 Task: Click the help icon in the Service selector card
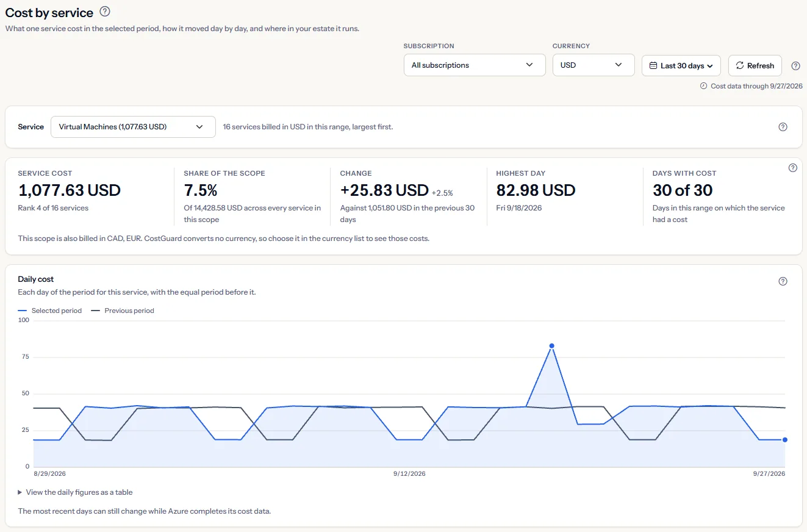click(783, 127)
